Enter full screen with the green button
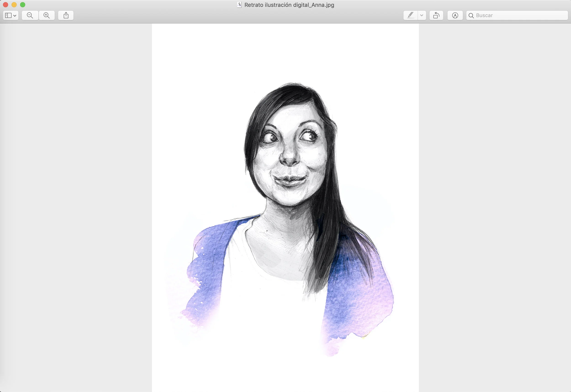The width and height of the screenshot is (571, 392). [x=23, y=5]
